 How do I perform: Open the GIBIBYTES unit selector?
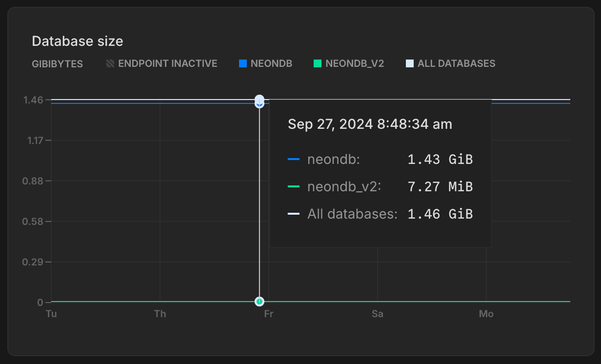pos(57,63)
